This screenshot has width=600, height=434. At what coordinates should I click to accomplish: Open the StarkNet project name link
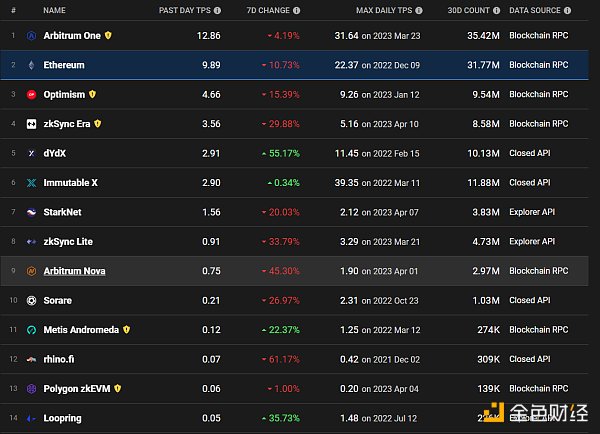tap(62, 212)
